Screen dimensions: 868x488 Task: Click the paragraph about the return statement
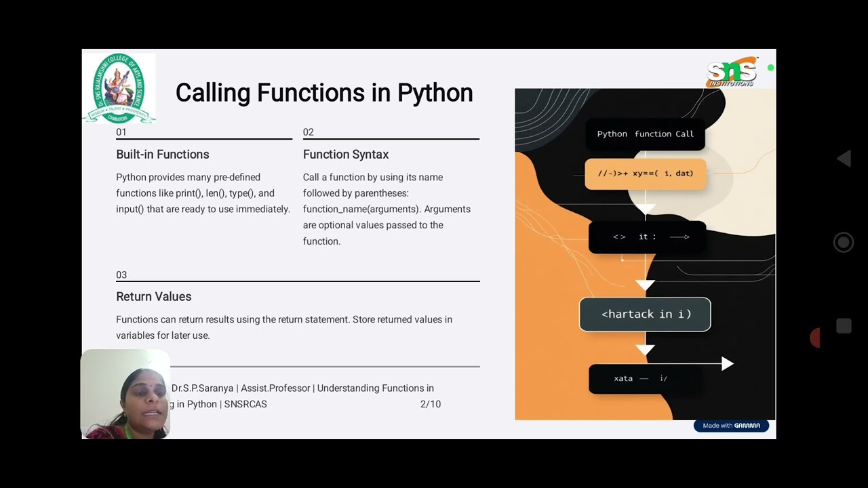click(x=284, y=327)
